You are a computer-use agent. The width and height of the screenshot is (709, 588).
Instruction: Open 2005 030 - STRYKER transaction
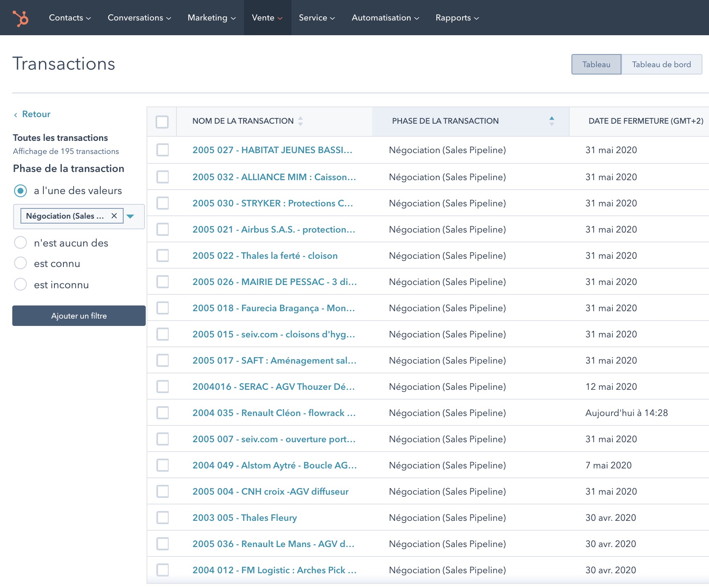(273, 203)
